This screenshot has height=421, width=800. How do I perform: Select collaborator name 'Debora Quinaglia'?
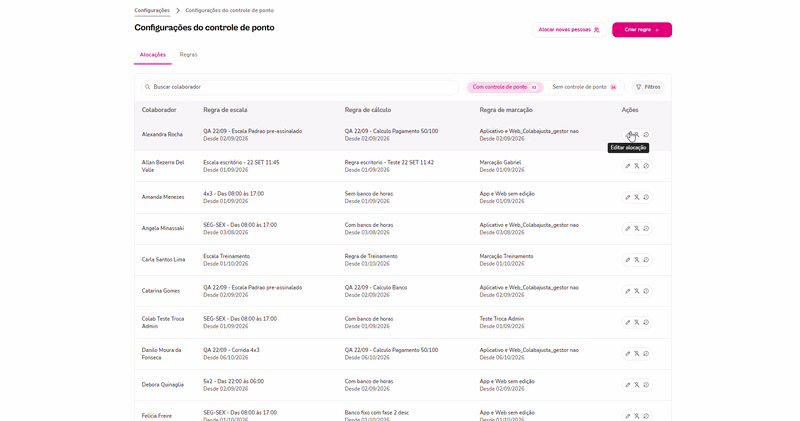pyautogui.click(x=163, y=385)
